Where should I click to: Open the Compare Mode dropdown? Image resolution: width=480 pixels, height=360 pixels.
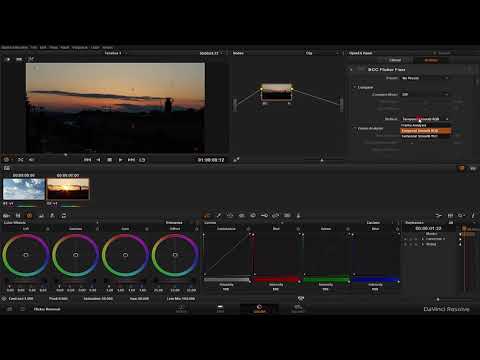click(425, 95)
